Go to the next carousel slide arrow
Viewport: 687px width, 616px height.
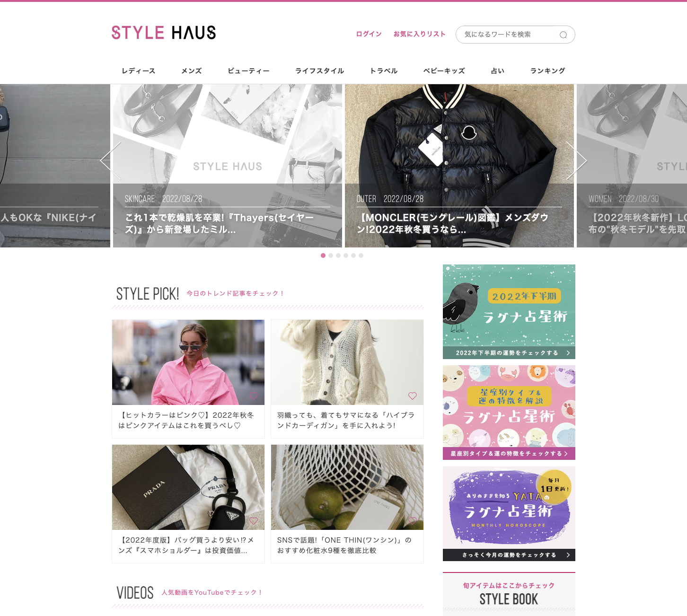pyautogui.click(x=576, y=161)
